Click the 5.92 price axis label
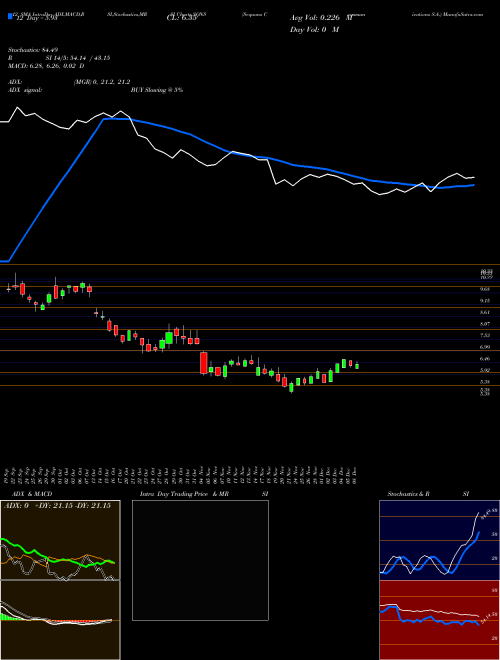Viewport: 500px width, 660px height. pos(485,370)
